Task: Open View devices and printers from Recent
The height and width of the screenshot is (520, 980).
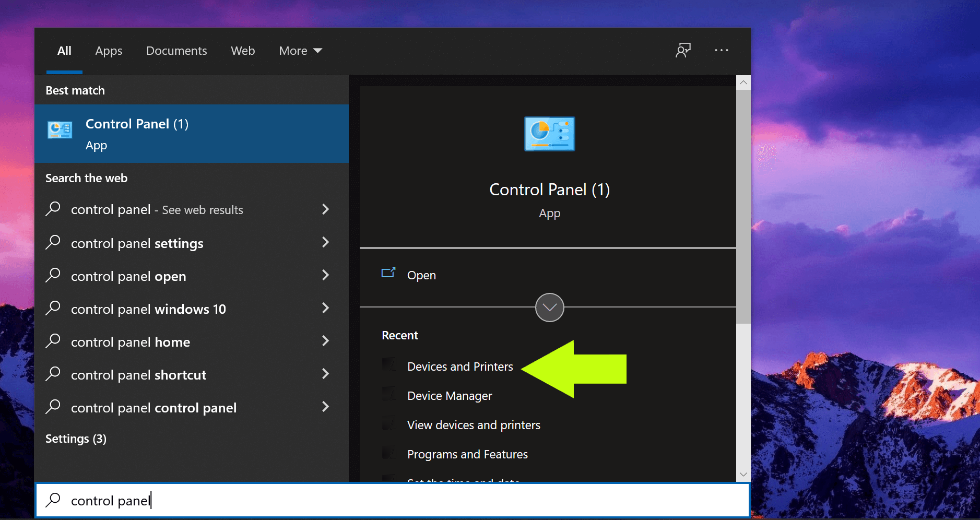Action: click(x=474, y=425)
